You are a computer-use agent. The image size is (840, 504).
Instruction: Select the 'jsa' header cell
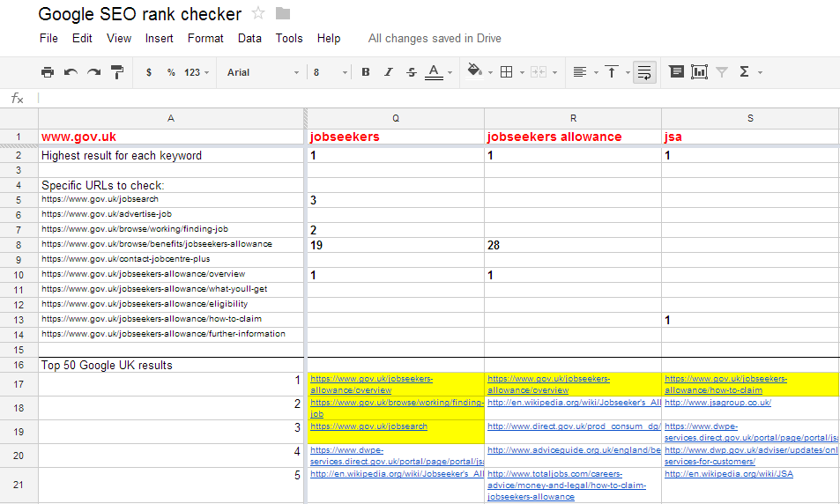pyautogui.click(x=750, y=137)
